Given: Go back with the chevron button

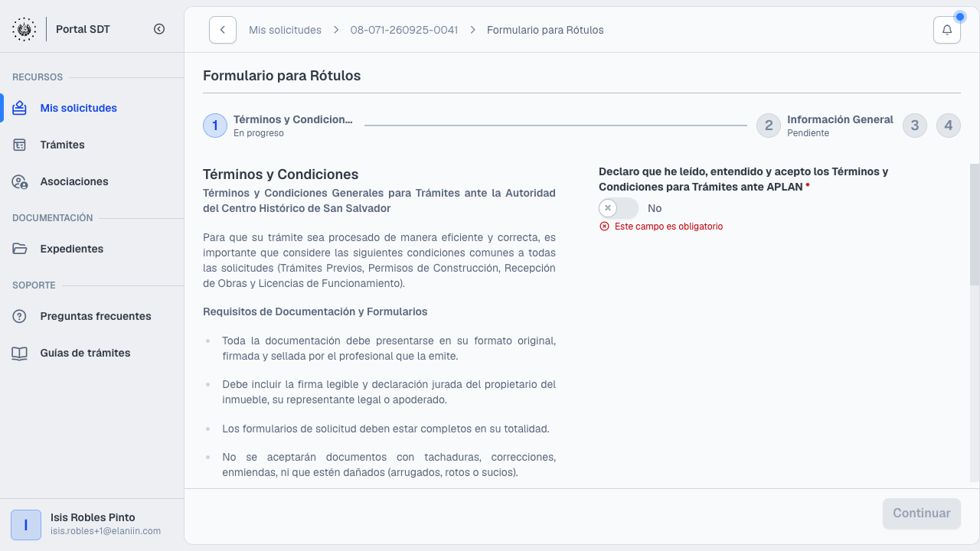Looking at the screenshot, I should click(223, 30).
